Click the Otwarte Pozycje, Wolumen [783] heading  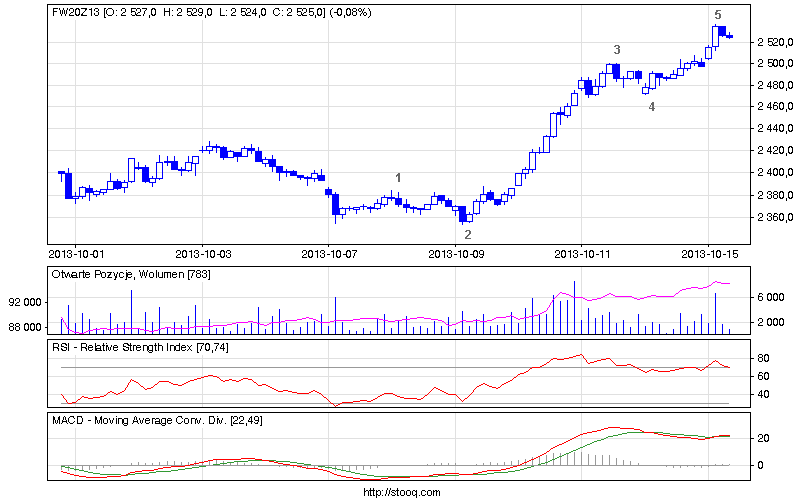(131, 274)
